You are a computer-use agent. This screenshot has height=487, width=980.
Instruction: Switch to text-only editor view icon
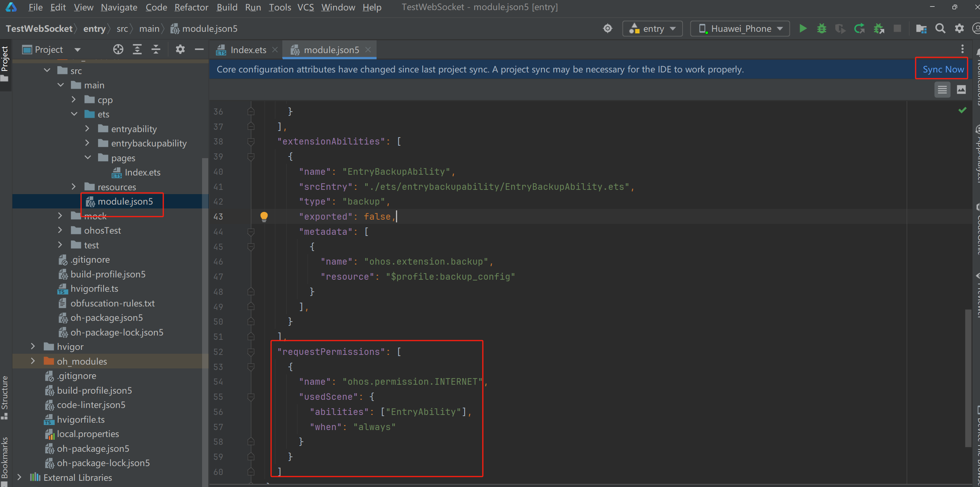(x=942, y=90)
